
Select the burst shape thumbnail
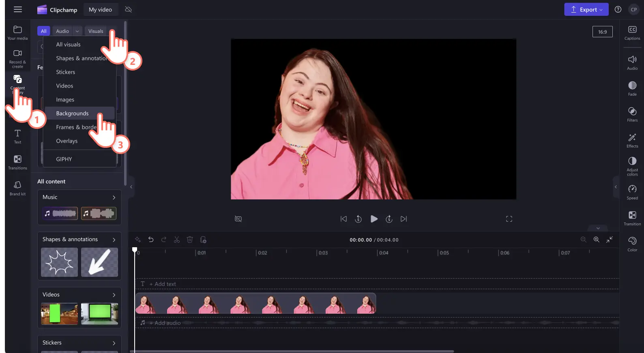pyautogui.click(x=59, y=262)
